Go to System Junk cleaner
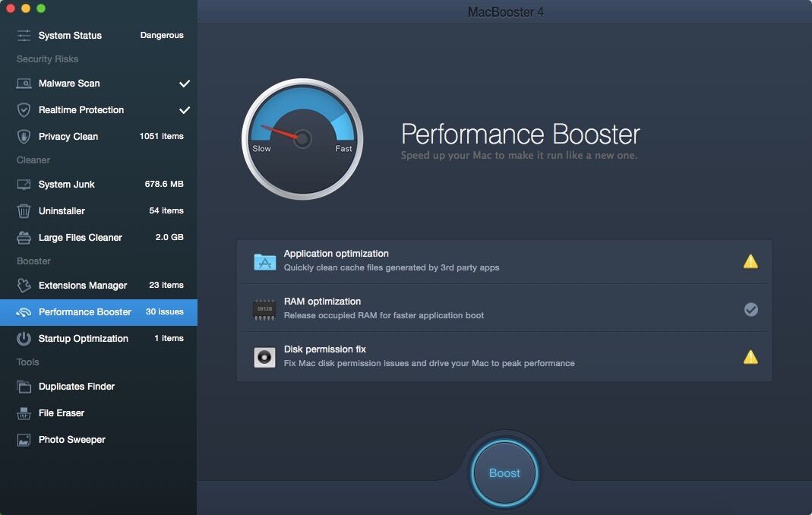The width and height of the screenshot is (812, 515). click(x=99, y=185)
